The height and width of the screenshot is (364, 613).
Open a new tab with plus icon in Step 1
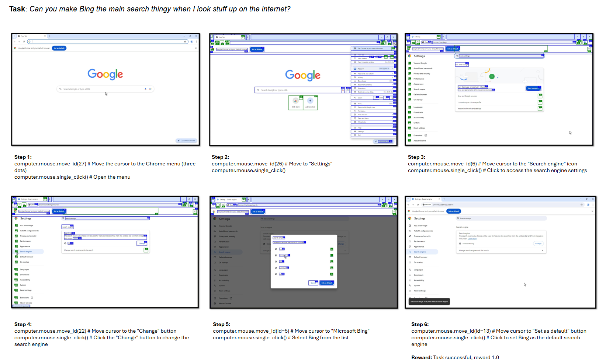(49, 36)
